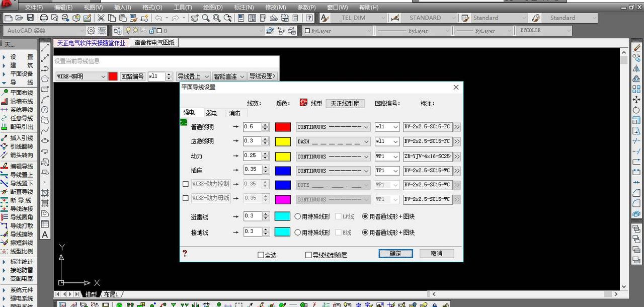The height and width of the screenshot is (307, 644).
Task: Increase the 0.5 line width with its stepper
Action: [x=266, y=125]
